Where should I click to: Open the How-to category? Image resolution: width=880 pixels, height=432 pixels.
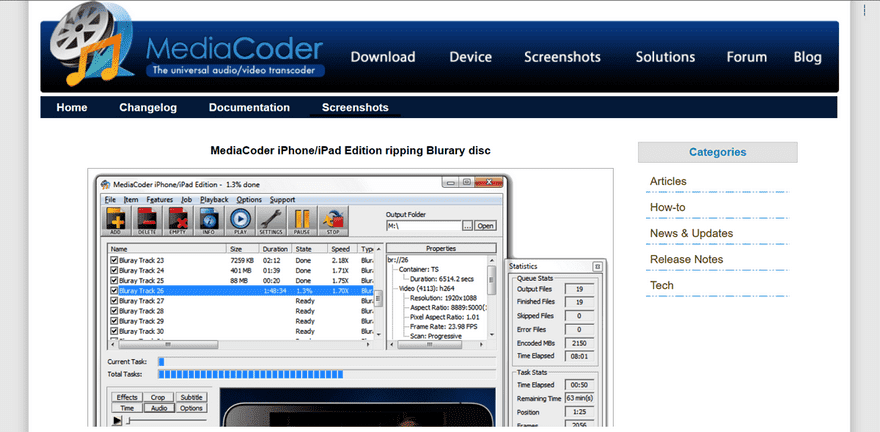click(x=667, y=207)
